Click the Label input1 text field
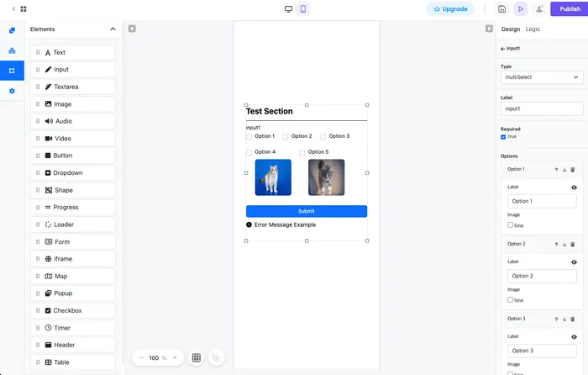Image resolution: width=588 pixels, height=375 pixels. (541, 108)
